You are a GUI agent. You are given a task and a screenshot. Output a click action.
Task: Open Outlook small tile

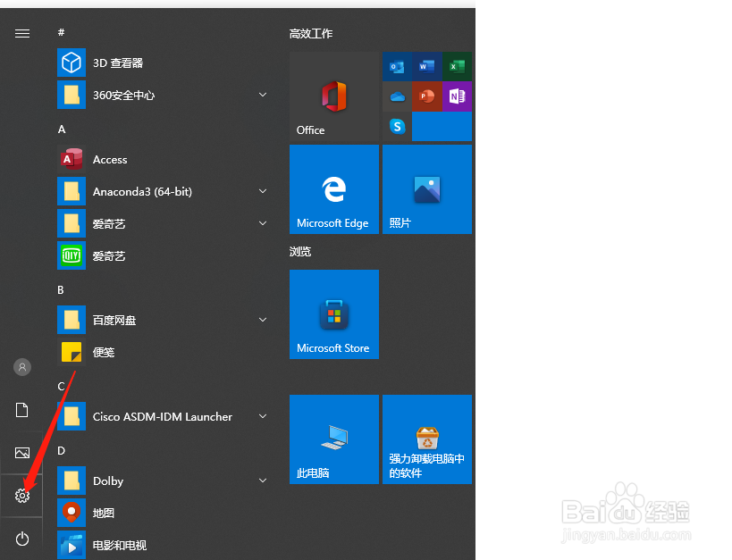[x=397, y=67]
